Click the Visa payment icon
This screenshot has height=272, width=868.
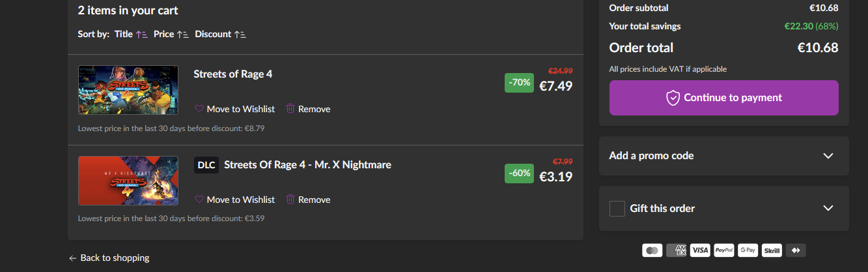tap(700, 250)
